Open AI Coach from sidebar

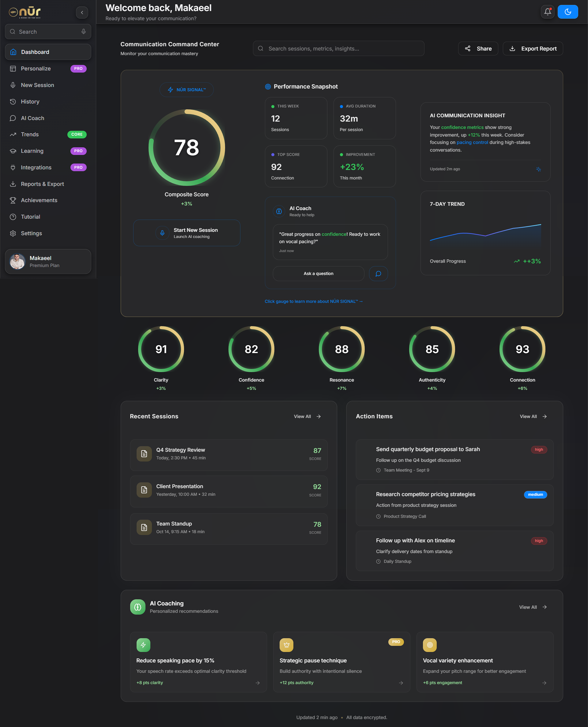point(32,118)
